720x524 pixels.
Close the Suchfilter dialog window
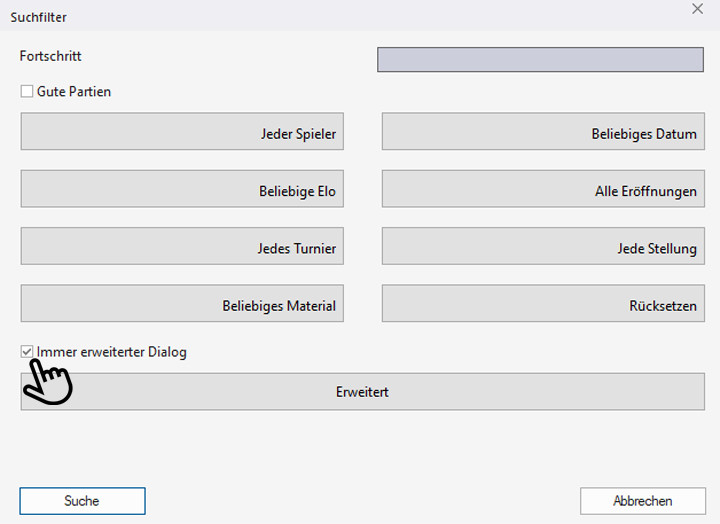pos(698,9)
